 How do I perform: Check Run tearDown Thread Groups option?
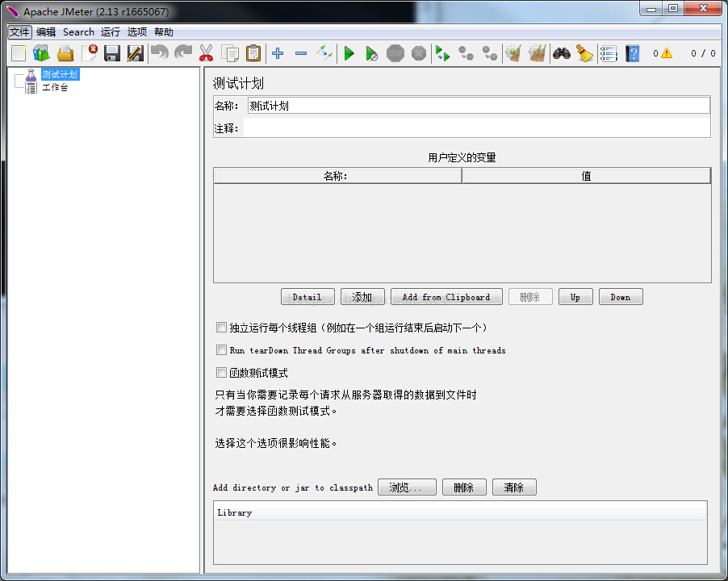[x=221, y=350]
